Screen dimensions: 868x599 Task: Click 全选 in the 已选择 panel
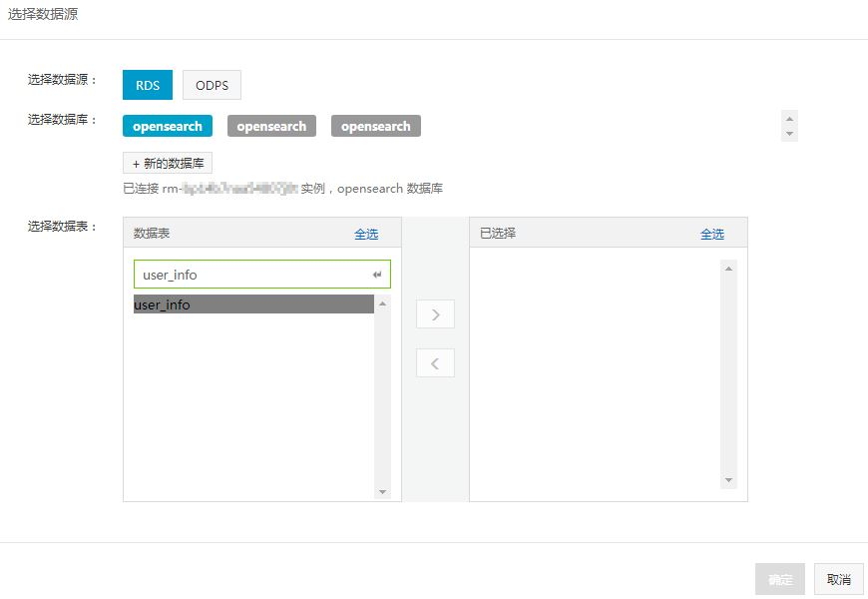[x=712, y=234]
